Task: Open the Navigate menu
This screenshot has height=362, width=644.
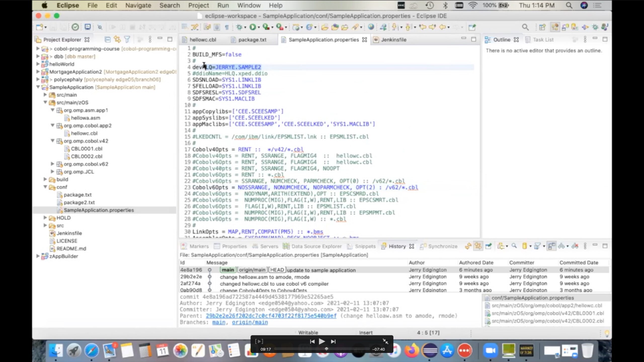Action: coord(138,5)
